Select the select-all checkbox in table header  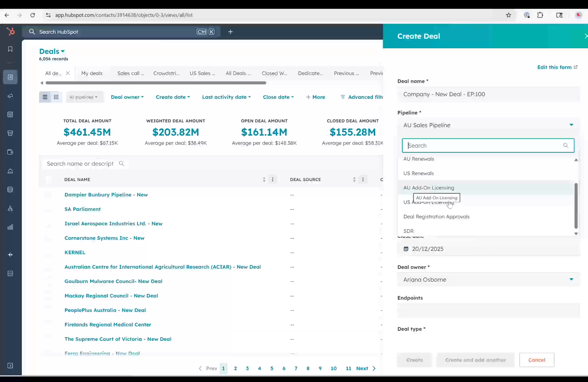tap(48, 180)
